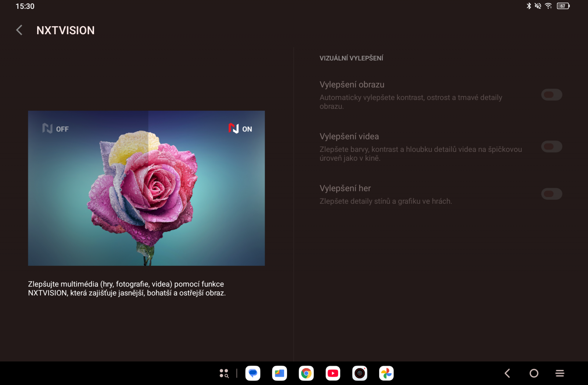Image resolution: width=588 pixels, height=385 pixels.
Task: Tap the battery indicator showing 67
Action: [x=563, y=6]
